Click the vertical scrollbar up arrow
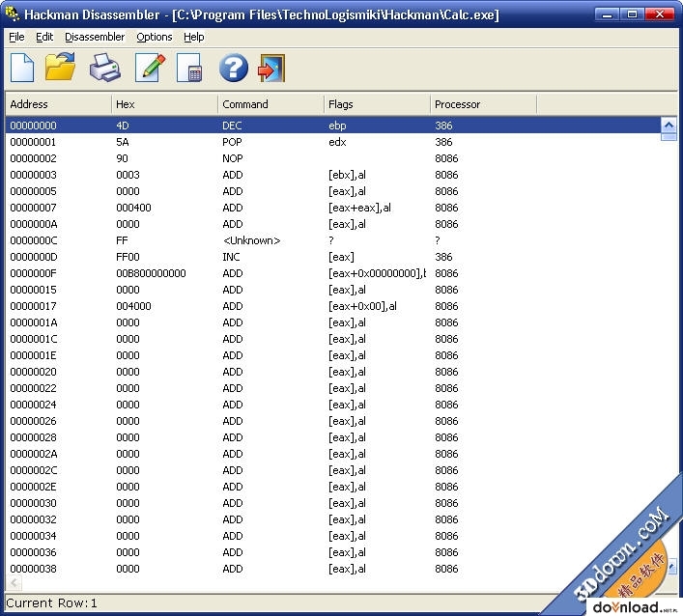This screenshot has width=683, height=616. tap(669, 126)
